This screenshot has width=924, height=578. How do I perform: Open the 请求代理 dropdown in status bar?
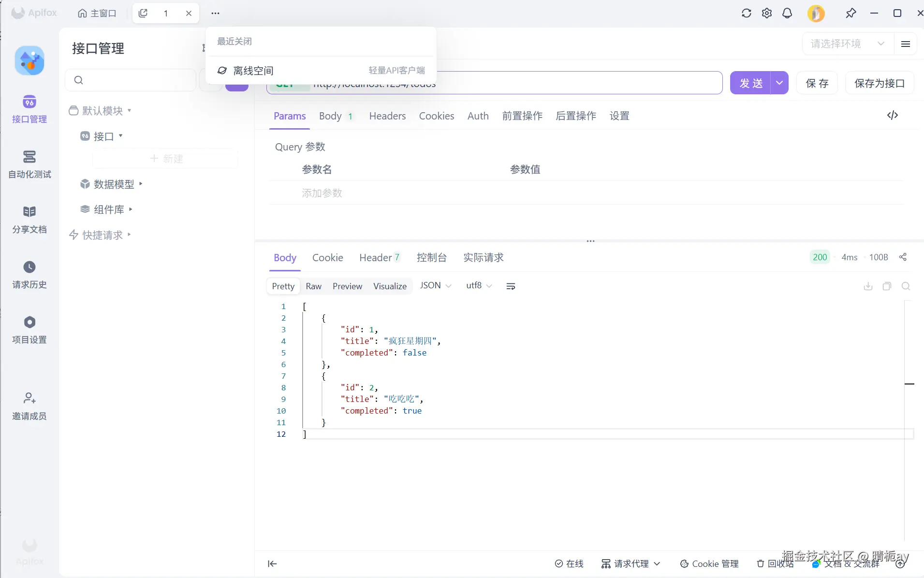[631, 563]
